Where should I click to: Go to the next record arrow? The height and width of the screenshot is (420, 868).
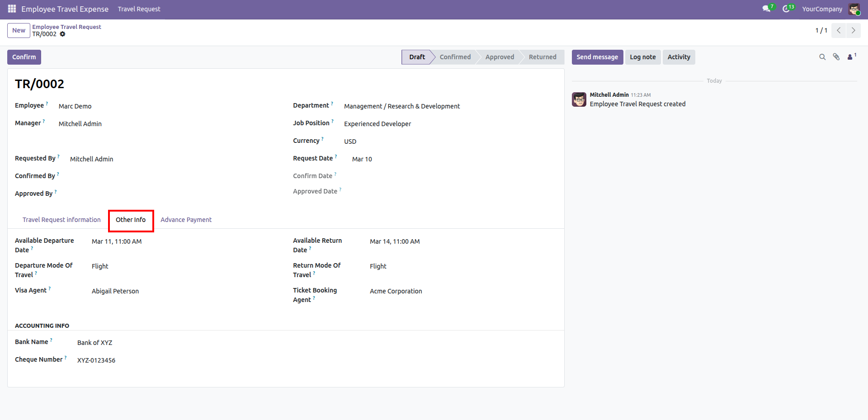click(x=853, y=30)
